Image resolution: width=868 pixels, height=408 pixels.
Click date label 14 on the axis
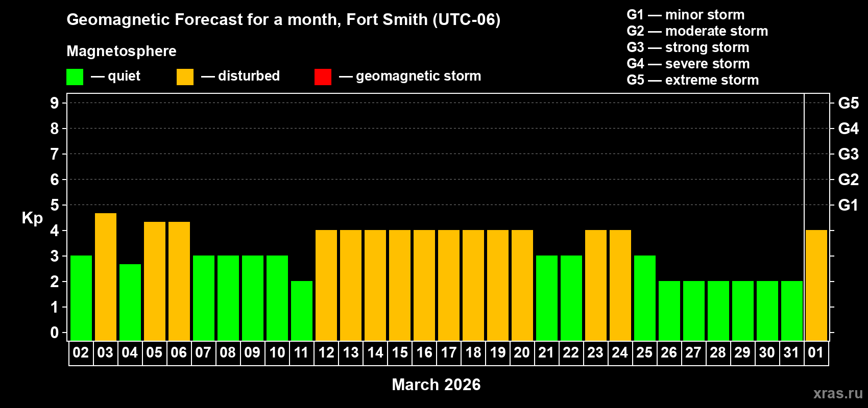coord(375,352)
